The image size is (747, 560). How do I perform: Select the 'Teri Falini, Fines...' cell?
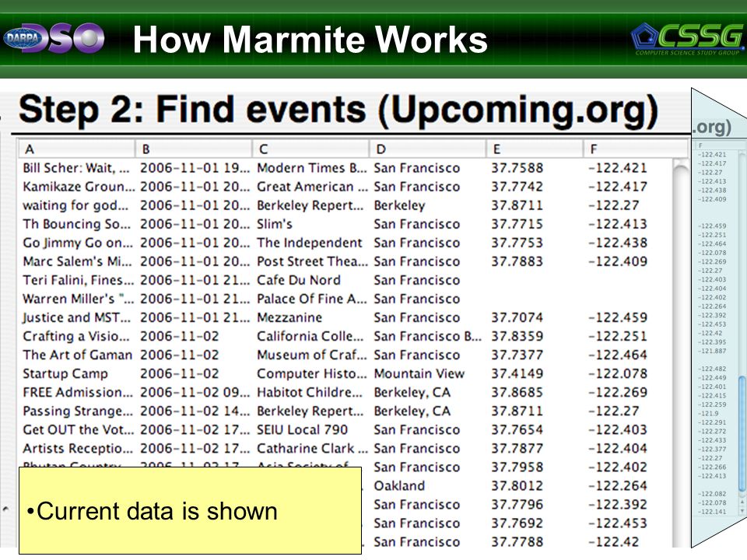tap(79, 280)
